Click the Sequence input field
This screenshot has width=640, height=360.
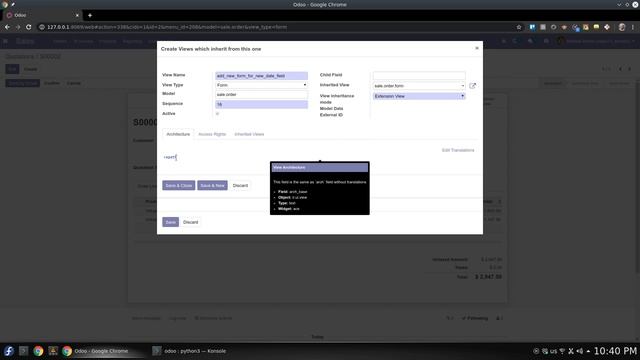(x=261, y=104)
